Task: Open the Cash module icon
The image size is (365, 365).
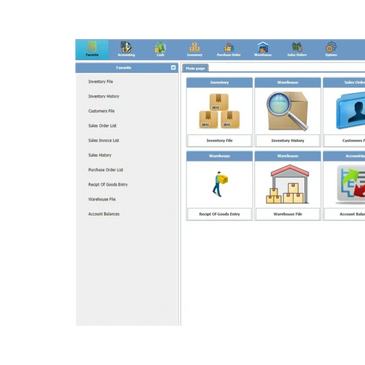Action: point(160,49)
